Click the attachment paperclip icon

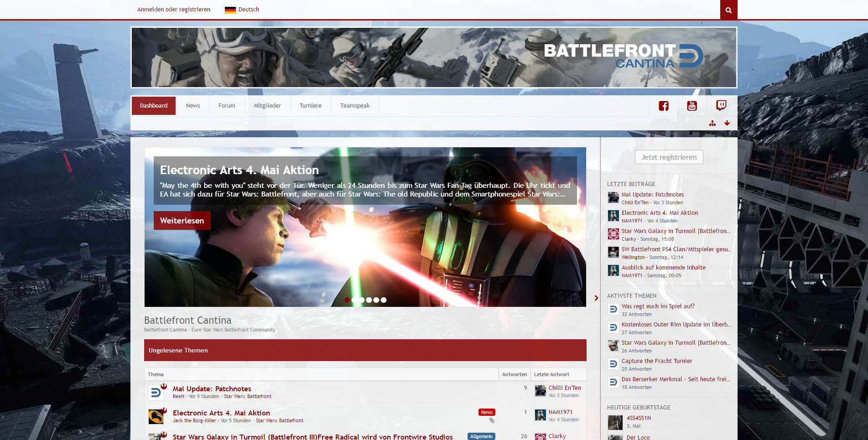click(492, 420)
